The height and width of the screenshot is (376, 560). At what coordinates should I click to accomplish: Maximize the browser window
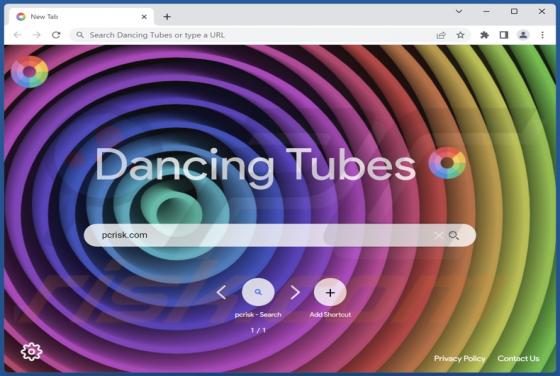(x=514, y=12)
